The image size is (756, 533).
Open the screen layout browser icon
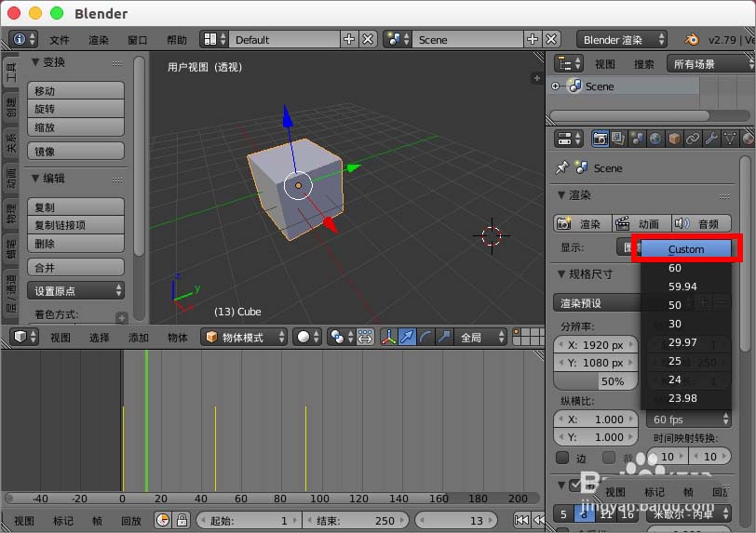click(214, 39)
